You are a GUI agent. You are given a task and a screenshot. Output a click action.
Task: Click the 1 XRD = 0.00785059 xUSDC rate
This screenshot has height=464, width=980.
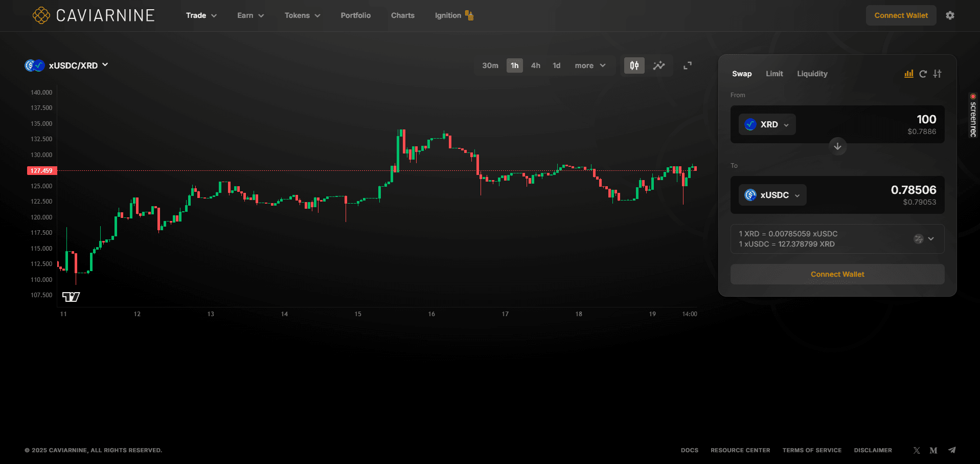(x=788, y=234)
